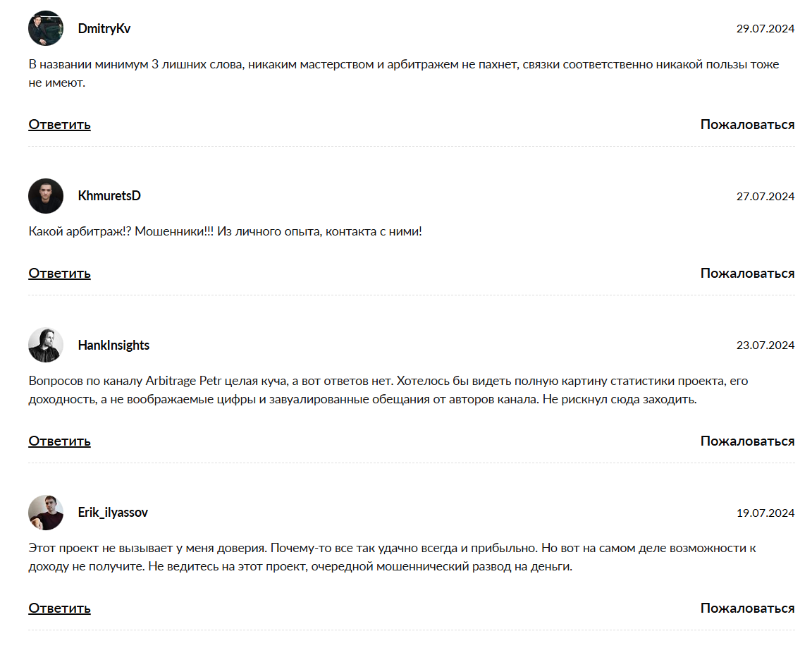Report DmitryKv's comment with Пожаловаться
Screen dimensions: 812x648
pos(747,125)
